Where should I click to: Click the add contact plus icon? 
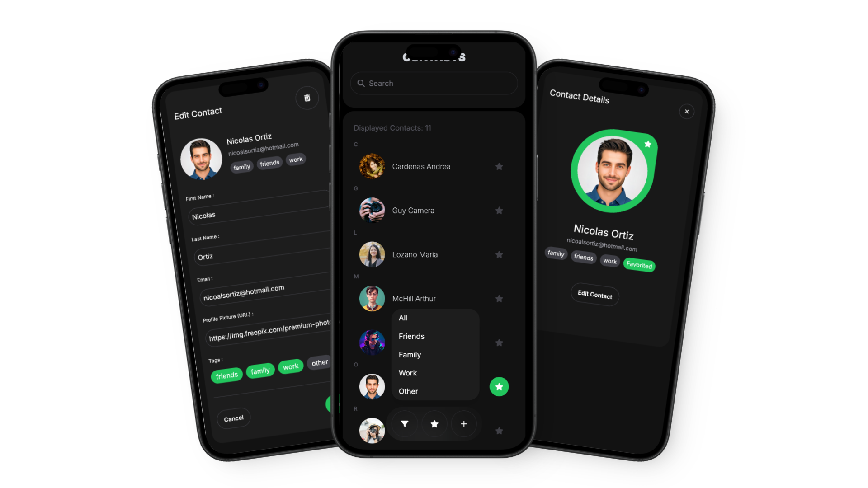464,424
